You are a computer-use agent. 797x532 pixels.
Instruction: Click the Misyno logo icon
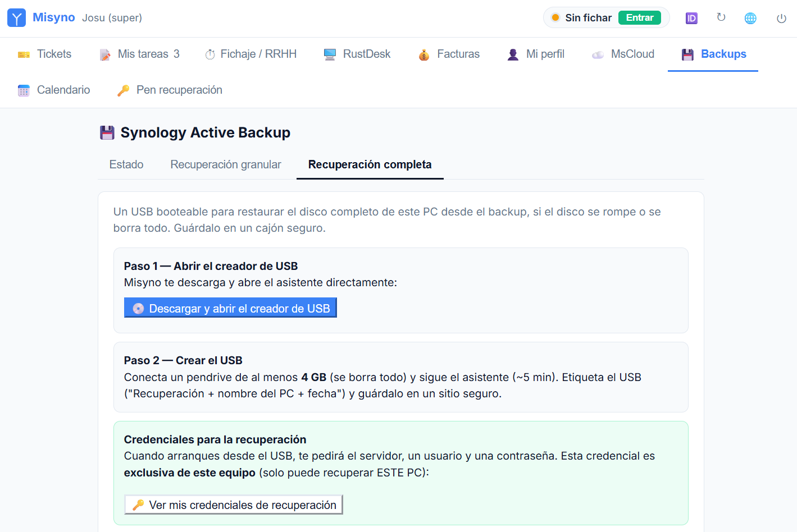(x=16, y=18)
